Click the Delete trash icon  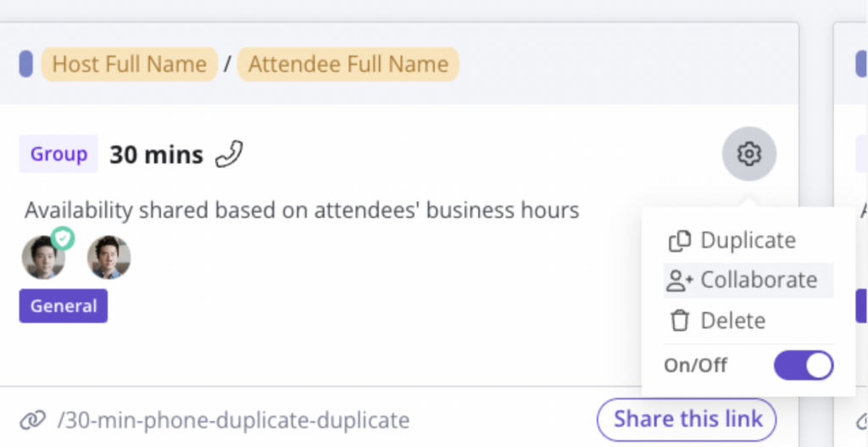[679, 321]
